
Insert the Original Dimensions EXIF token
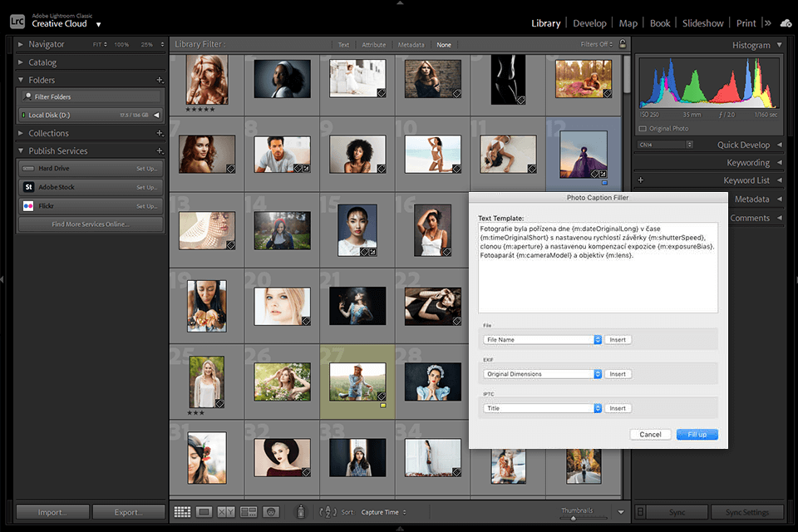tap(618, 374)
